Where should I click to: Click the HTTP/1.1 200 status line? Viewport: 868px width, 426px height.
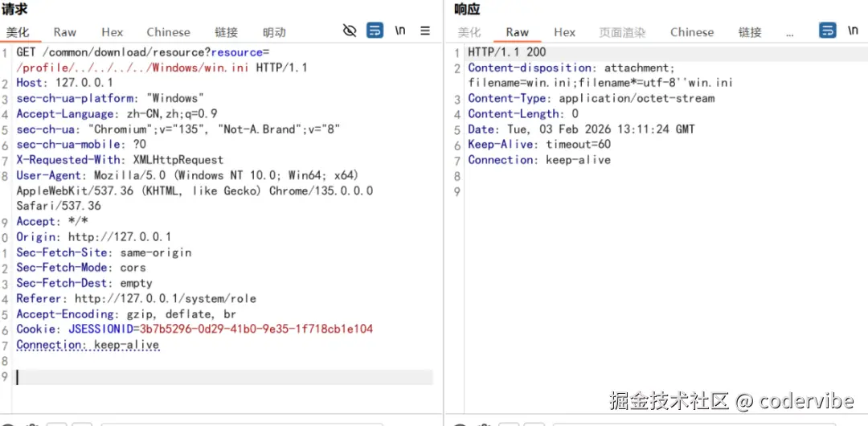[x=507, y=52]
